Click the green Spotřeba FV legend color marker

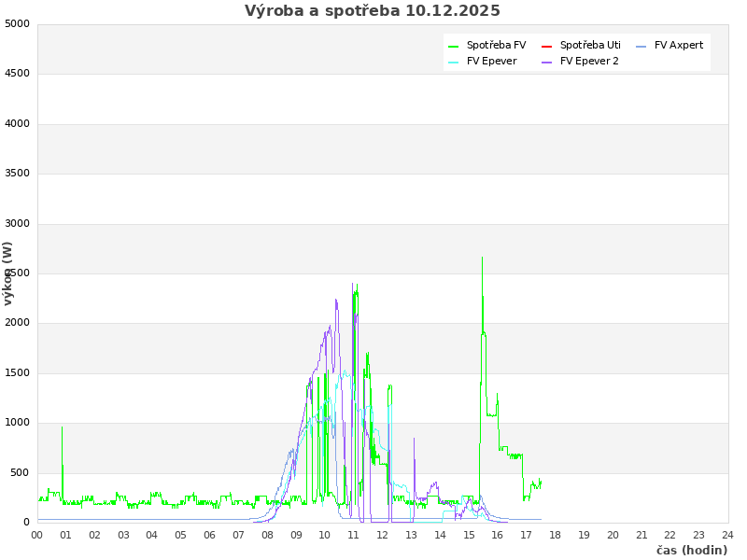454,46
